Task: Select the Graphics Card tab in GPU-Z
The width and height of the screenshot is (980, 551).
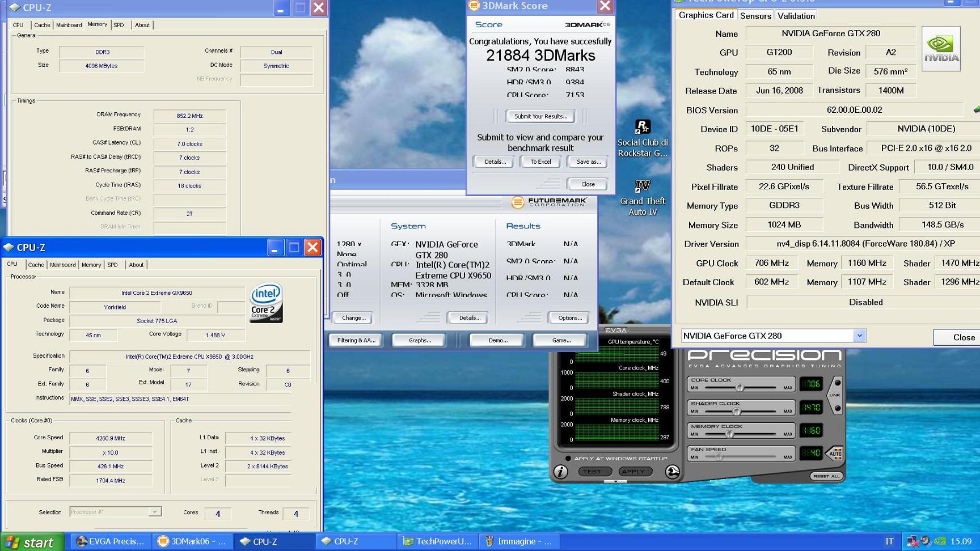Action: pyautogui.click(x=706, y=15)
